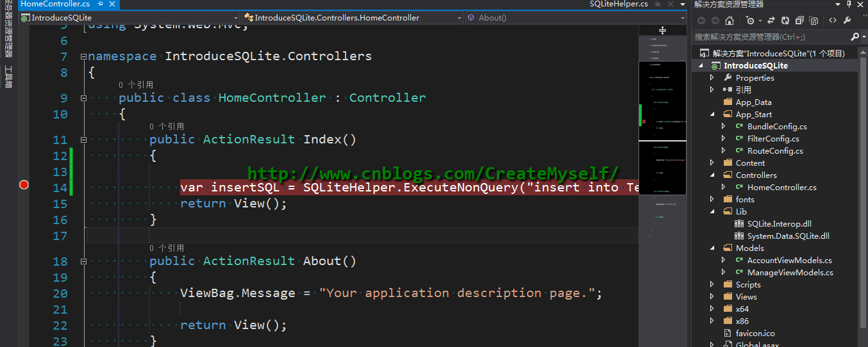Viewport: 868px width, 347px height.
Task: Click '0 个引用' above About() method
Action: coord(167,248)
